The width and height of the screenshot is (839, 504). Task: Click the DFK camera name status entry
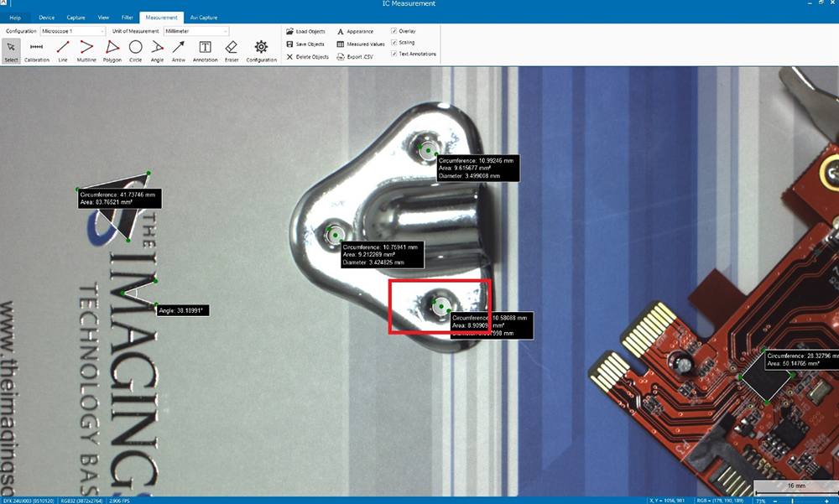coord(29,501)
